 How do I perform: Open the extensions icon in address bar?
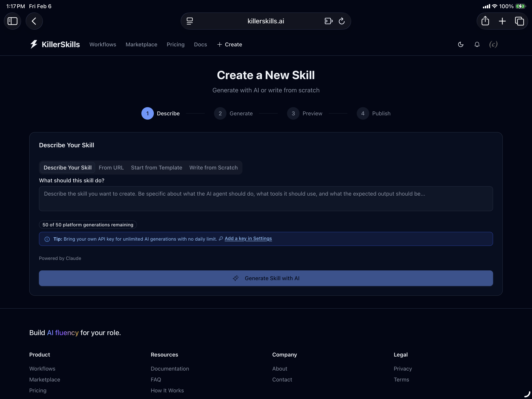pyautogui.click(x=328, y=21)
